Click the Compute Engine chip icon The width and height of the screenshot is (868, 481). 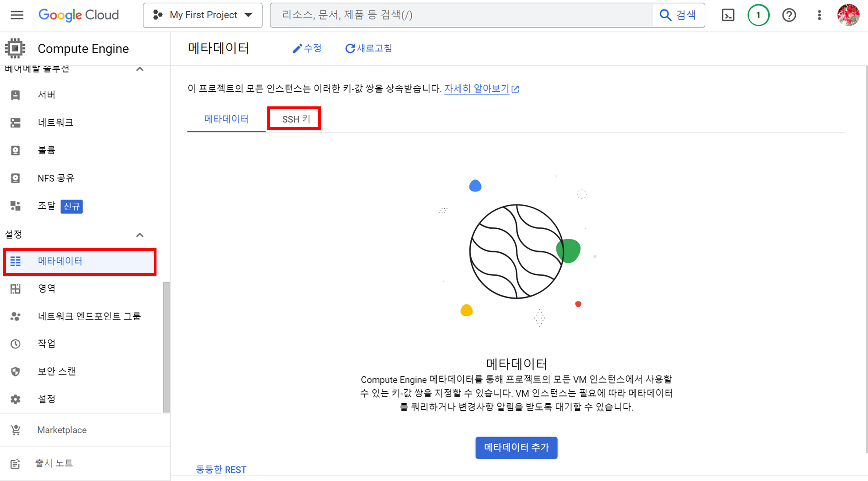tap(15, 48)
